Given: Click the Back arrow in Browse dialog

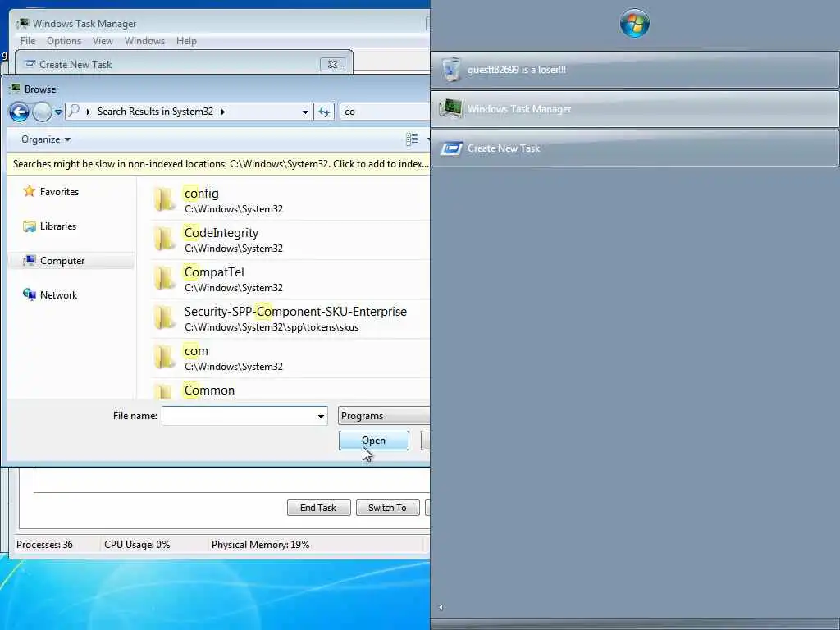Looking at the screenshot, I should point(20,112).
